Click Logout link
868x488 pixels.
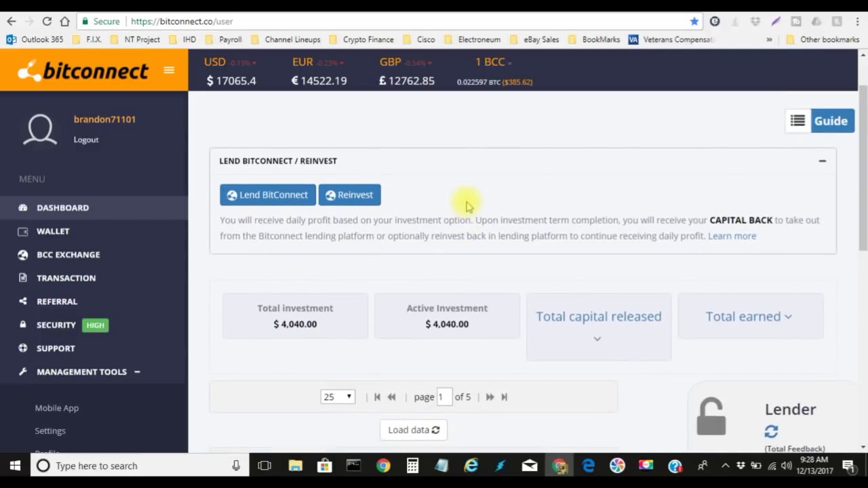click(x=86, y=140)
